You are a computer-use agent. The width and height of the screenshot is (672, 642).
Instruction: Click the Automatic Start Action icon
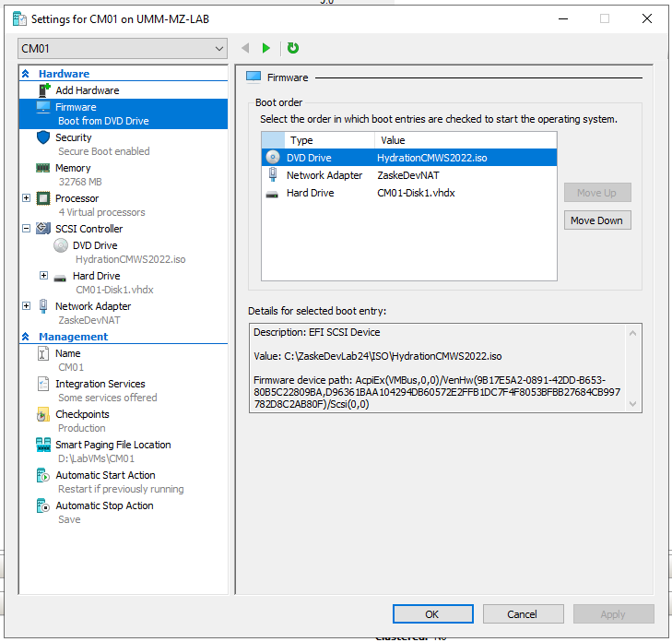[x=43, y=475]
